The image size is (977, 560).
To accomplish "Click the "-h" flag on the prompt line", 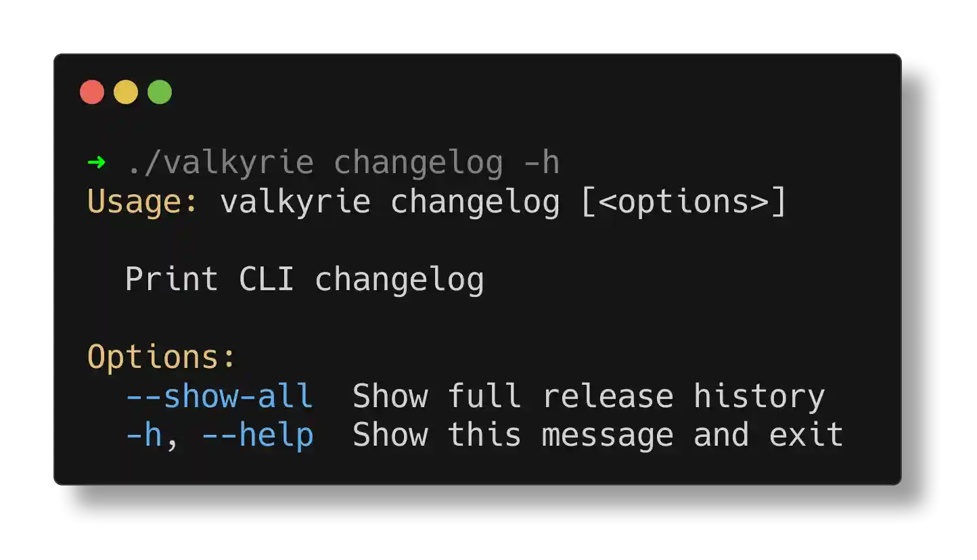I will tap(541, 163).
